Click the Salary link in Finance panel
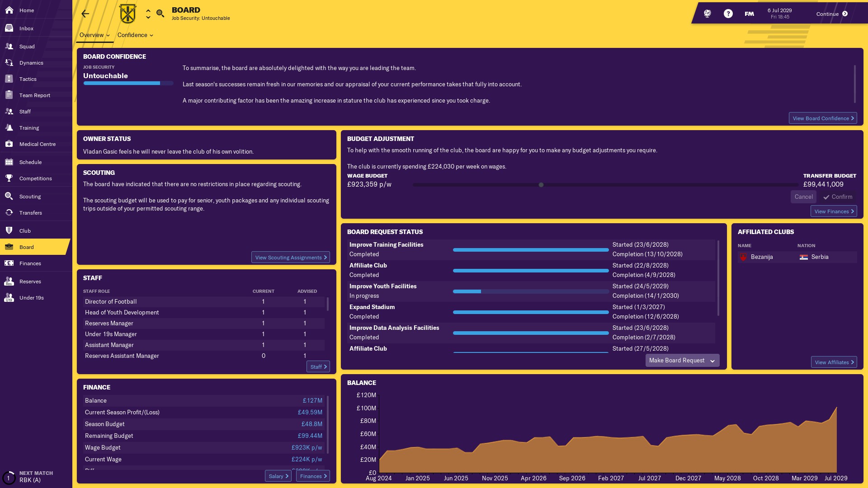 [x=278, y=476]
